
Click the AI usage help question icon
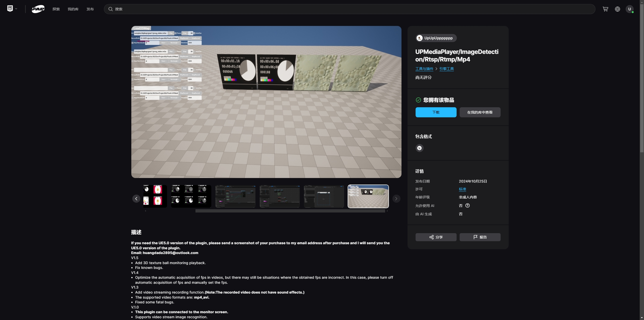pos(467,205)
